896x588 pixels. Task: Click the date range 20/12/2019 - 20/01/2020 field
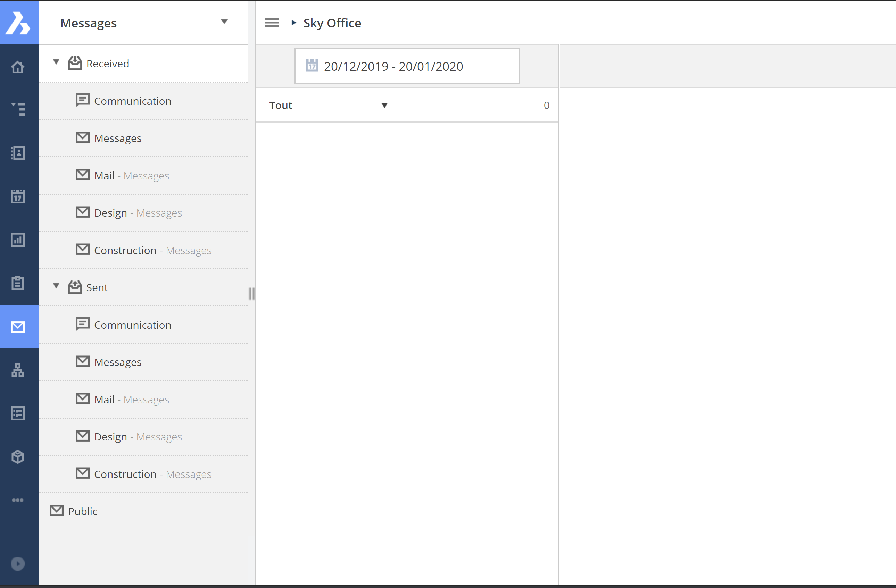pyautogui.click(x=407, y=66)
